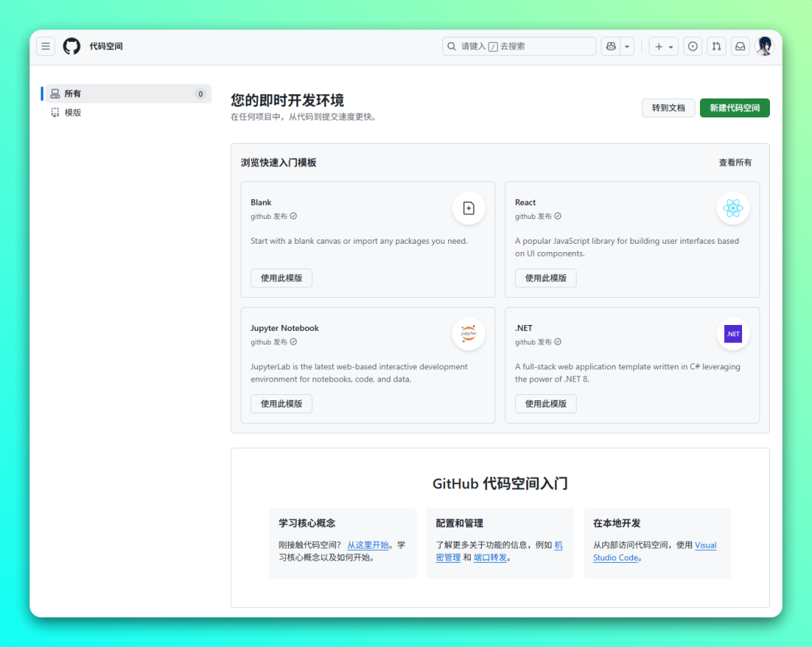Click verified badge on .NET card
Screen dimensions: 812x647
tap(558, 342)
